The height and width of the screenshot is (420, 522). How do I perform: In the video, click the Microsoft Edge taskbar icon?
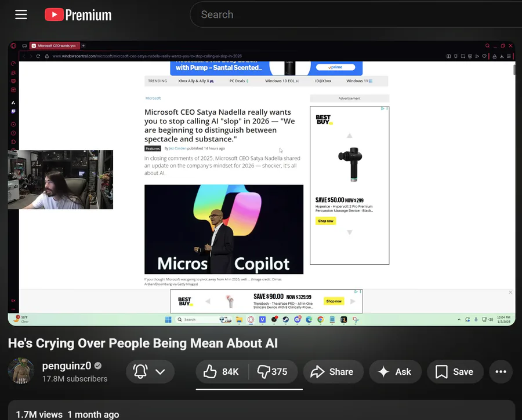[x=309, y=320]
